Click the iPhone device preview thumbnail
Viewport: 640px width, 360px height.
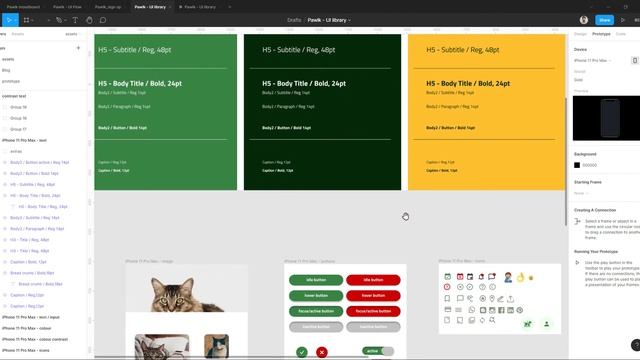(607, 118)
